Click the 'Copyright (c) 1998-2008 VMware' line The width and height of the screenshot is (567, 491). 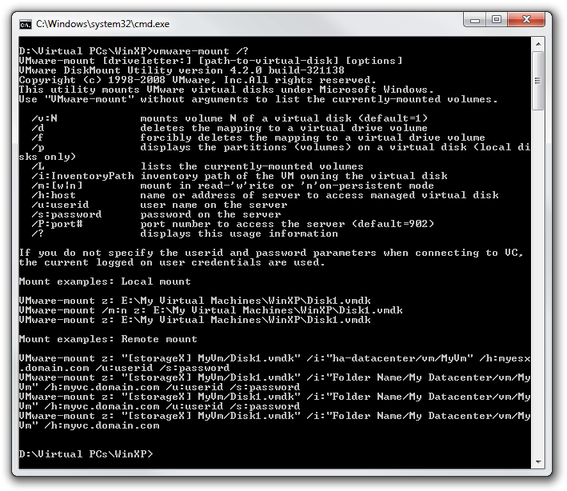tap(197, 80)
